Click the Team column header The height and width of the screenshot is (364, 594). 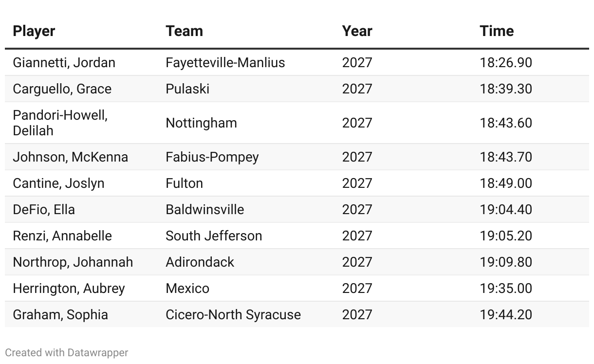pyautogui.click(x=184, y=31)
